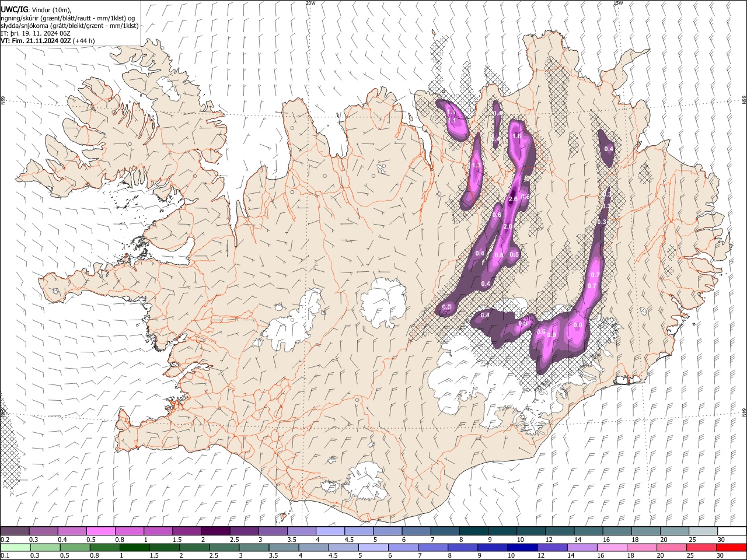
Task: Click the dark mauve 0.2 swatch in snow scale
Action: pos(15,531)
